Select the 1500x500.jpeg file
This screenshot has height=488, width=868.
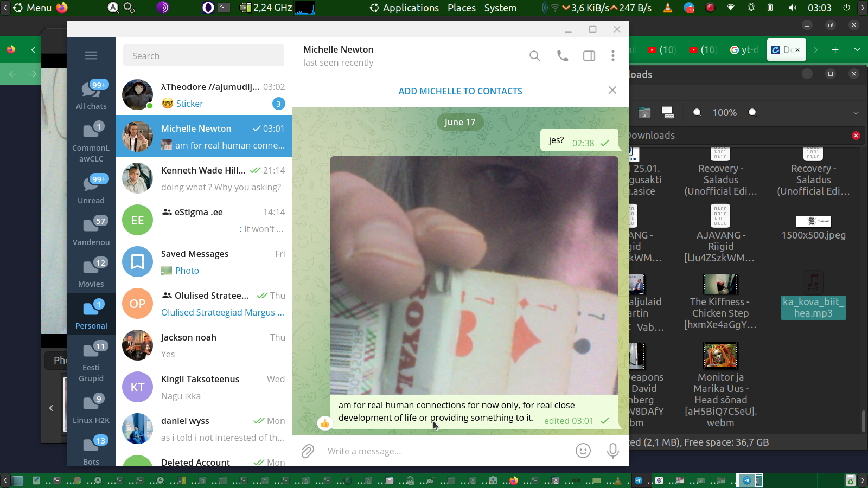coord(813,228)
